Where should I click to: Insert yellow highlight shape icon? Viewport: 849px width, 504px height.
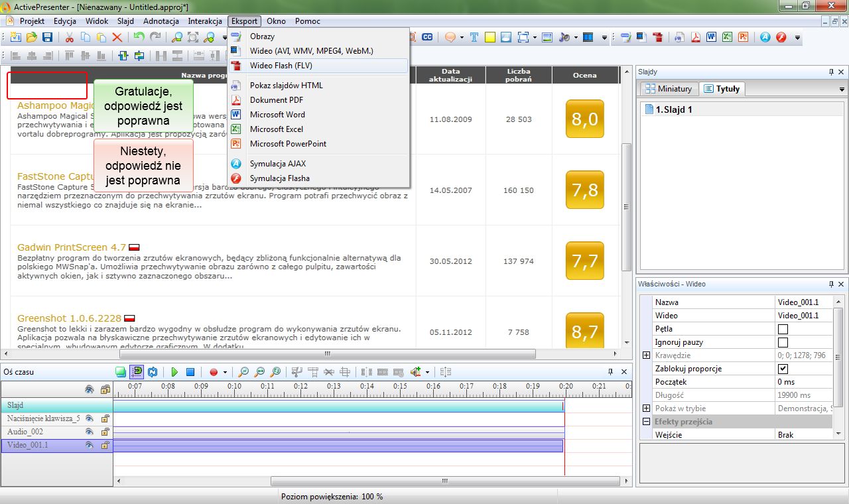pyautogui.click(x=490, y=38)
